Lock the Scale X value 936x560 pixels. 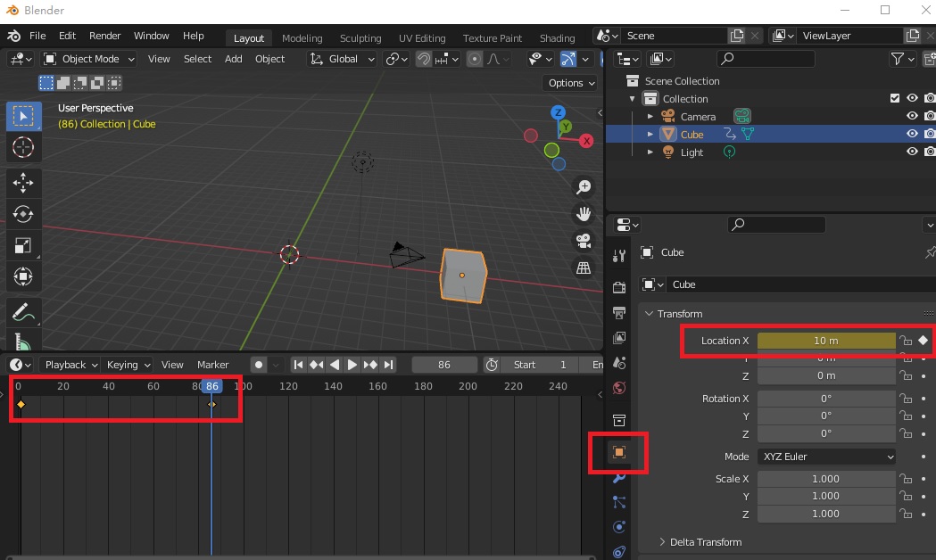point(907,479)
